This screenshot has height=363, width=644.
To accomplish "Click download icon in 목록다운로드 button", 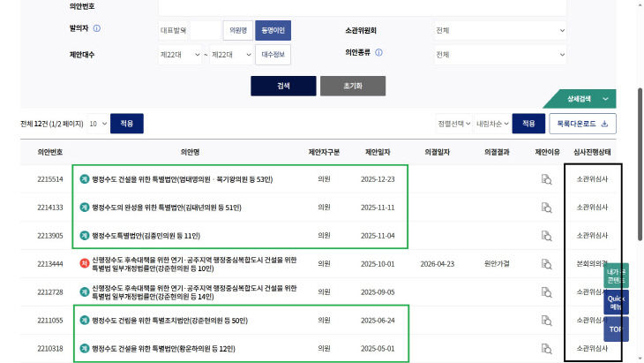I will (604, 124).
